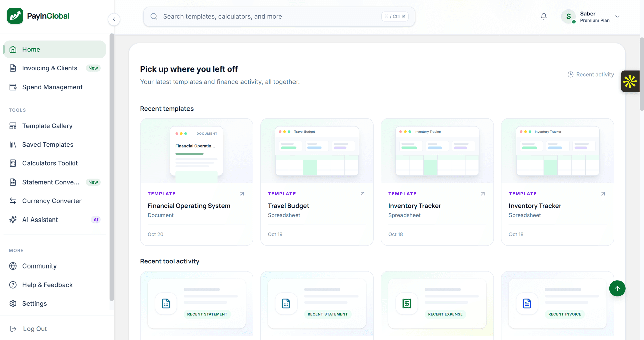Click the Settings gear icon
Image resolution: width=644 pixels, height=340 pixels.
coord(13,304)
